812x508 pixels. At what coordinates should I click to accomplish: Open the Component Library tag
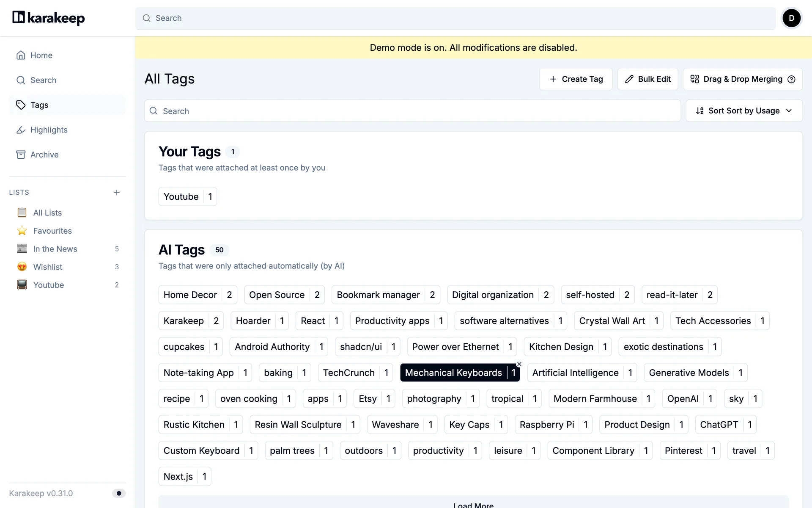600,450
